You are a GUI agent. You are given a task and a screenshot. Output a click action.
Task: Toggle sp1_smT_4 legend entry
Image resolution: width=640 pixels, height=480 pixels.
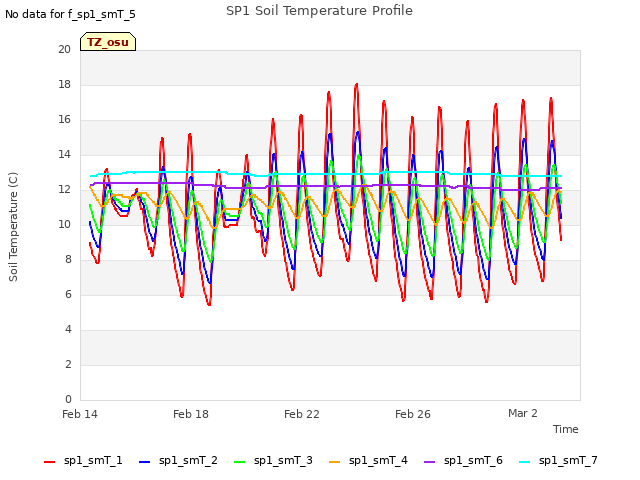(x=368, y=461)
